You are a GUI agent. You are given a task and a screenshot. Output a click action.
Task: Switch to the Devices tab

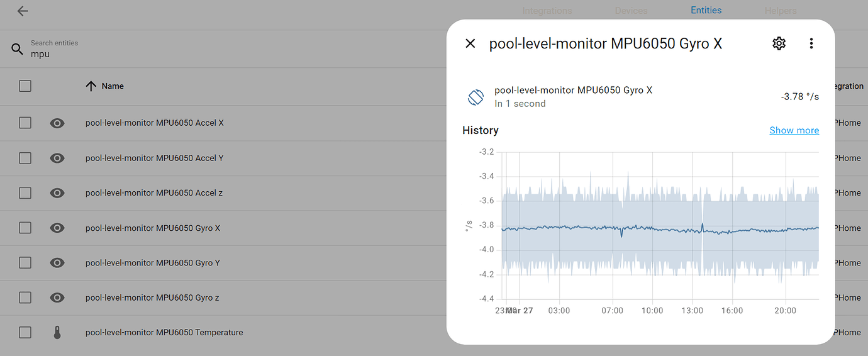[x=631, y=11]
